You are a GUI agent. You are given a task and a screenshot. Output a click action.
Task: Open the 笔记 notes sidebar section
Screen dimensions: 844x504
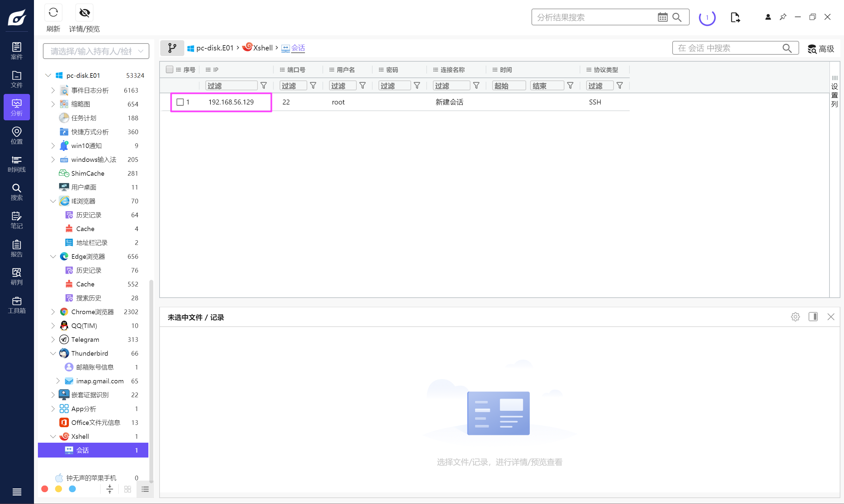16,220
